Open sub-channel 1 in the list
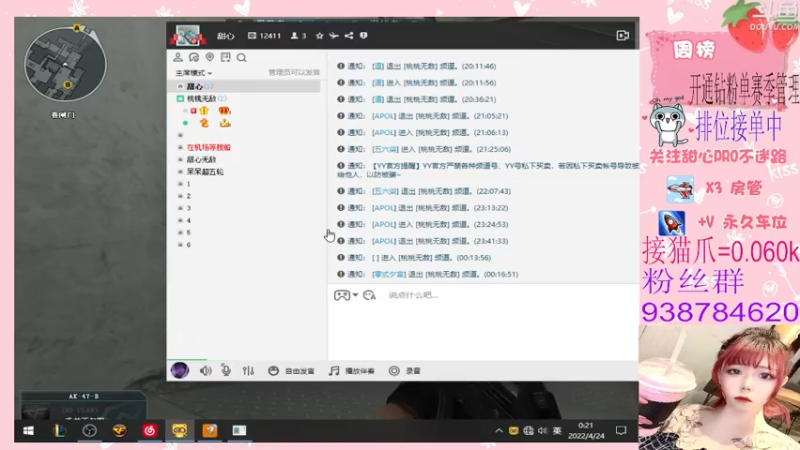 click(x=188, y=184)
